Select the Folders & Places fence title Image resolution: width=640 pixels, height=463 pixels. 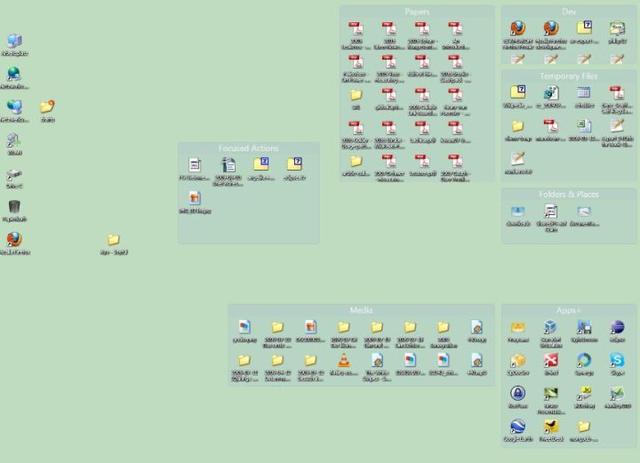coord(569,194)
